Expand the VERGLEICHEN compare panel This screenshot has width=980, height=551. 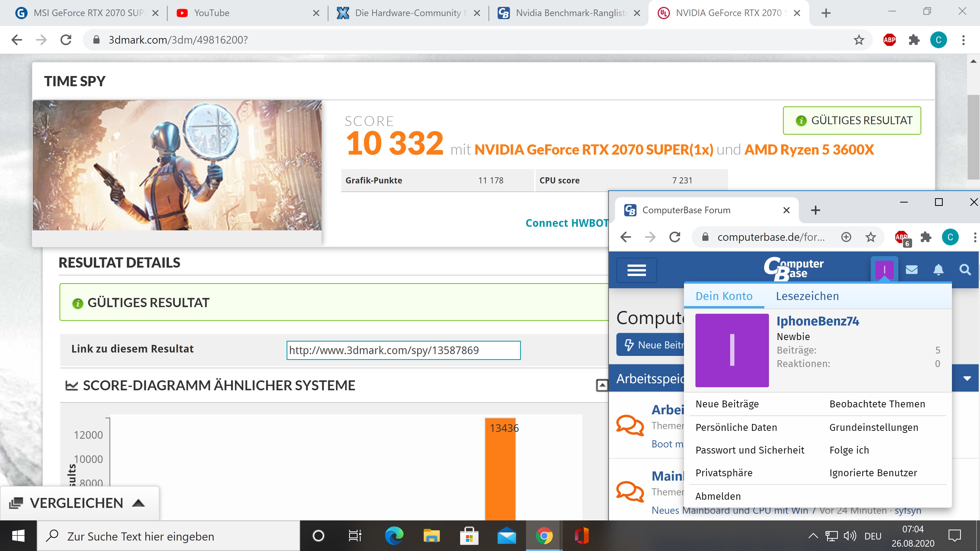tap(139, 503)
